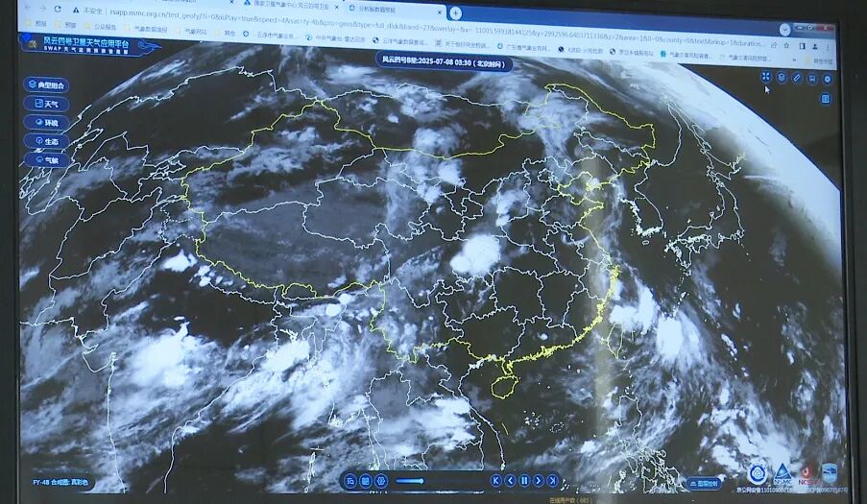The width and height of the screenshot is (867, 504).
Task: Open the 气候 products menu
Action: click(x=47, y=160)
